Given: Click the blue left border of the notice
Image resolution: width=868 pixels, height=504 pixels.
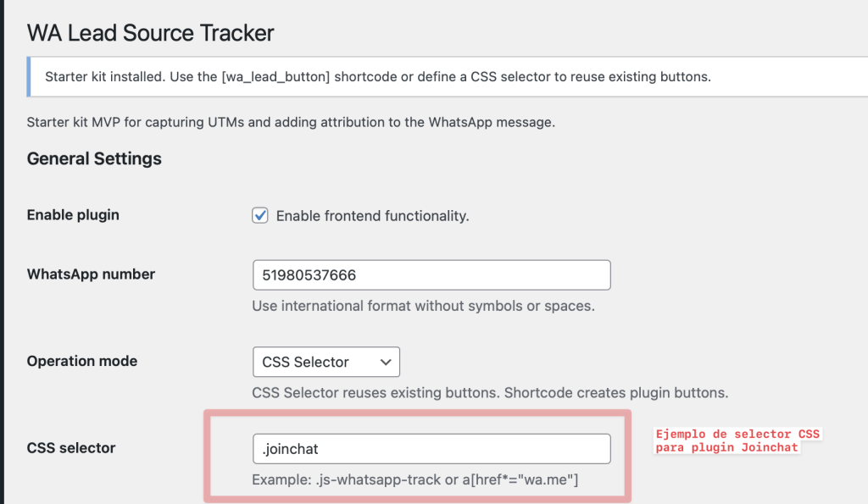Looking at the screenshot, I should [30, 77].
